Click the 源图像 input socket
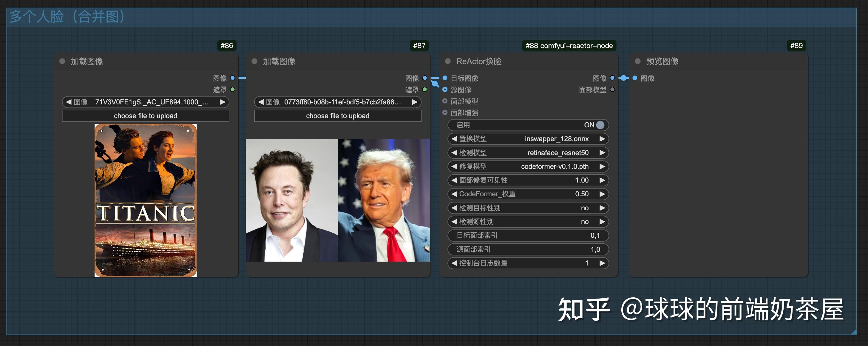Image resolution: width=868 pixels, height=346 pixels. (x=445, y=89)
